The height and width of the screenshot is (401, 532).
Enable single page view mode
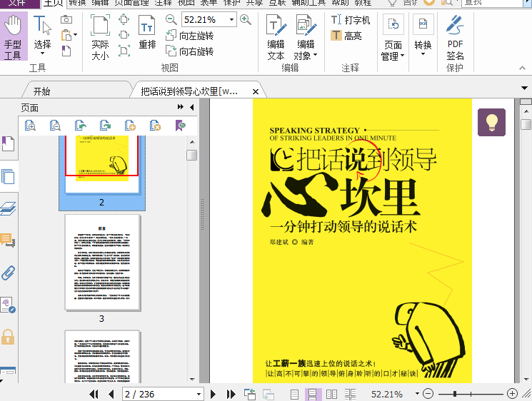click(x=294, y=394)
